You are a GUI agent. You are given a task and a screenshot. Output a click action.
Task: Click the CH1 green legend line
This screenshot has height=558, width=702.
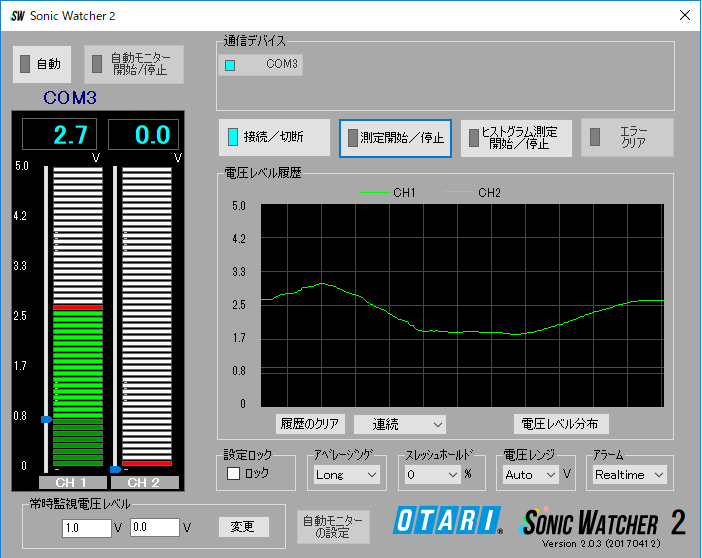point(373,192)
